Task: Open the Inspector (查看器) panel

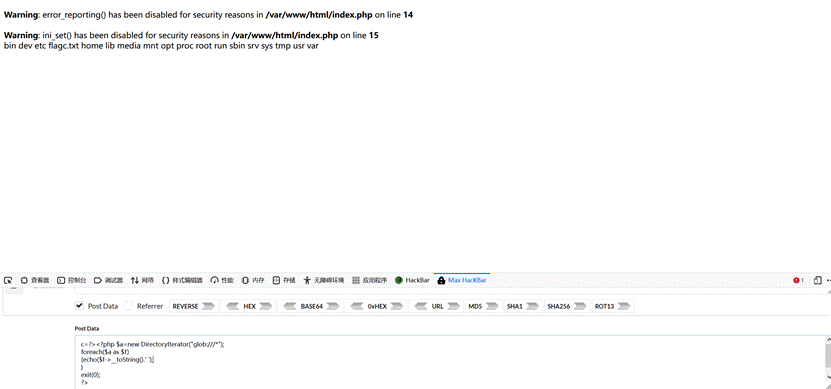Action: [x=35, y=280]
